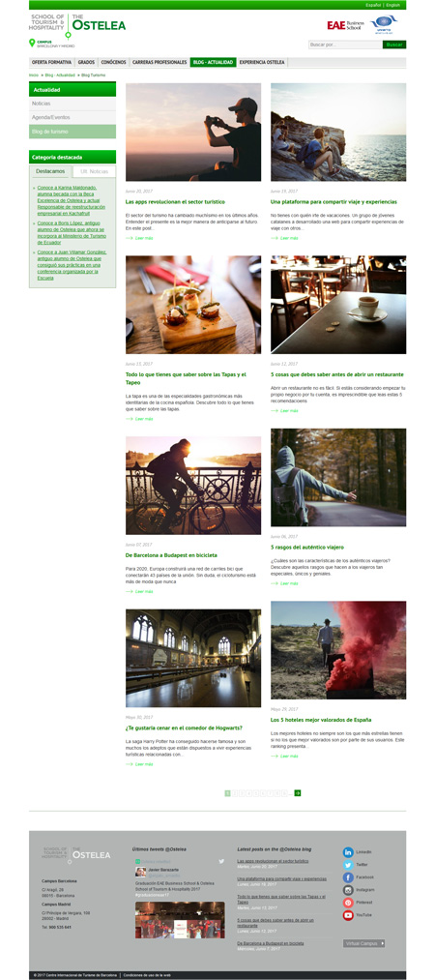435x980 pixels.
Task: Select the Destacamos tab
Action: 50,171
